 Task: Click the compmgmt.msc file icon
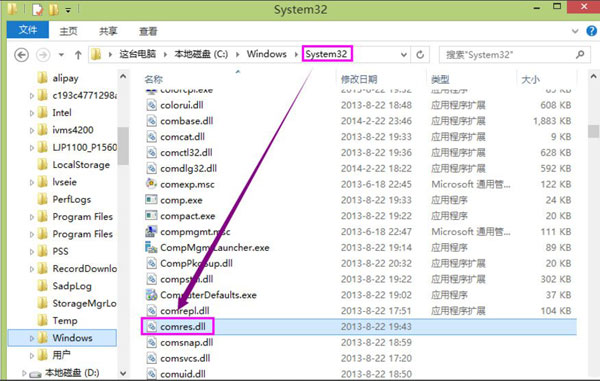tap(151, 231)
